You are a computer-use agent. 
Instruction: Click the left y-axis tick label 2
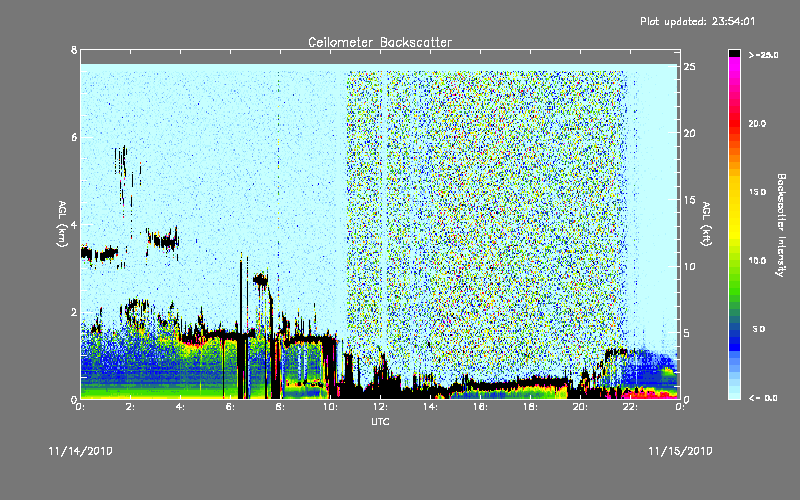[74, 312]
